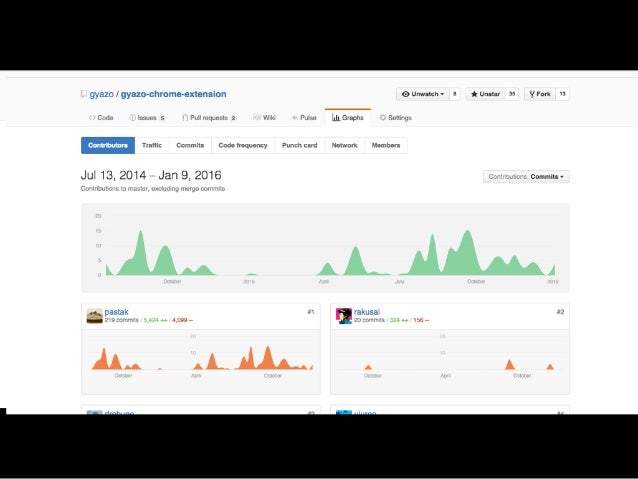Open pastak's 219 commits link
The width and height of the screenshot is (638, 479).
tap(121, 320)
